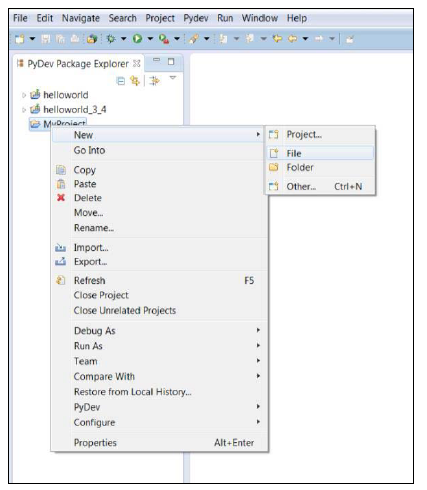Minimize the Package Explorer view

[156, 60]
